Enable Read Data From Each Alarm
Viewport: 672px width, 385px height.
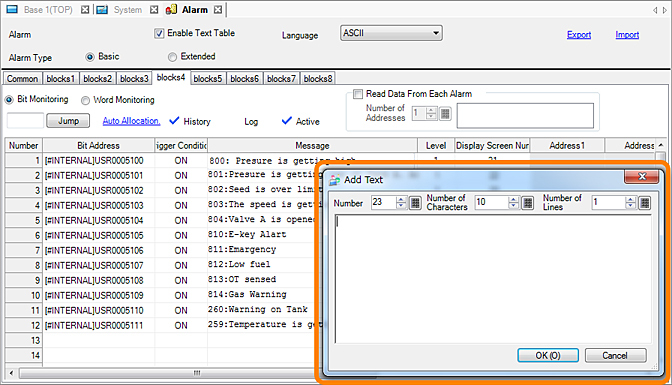click(x=357, y=94)
